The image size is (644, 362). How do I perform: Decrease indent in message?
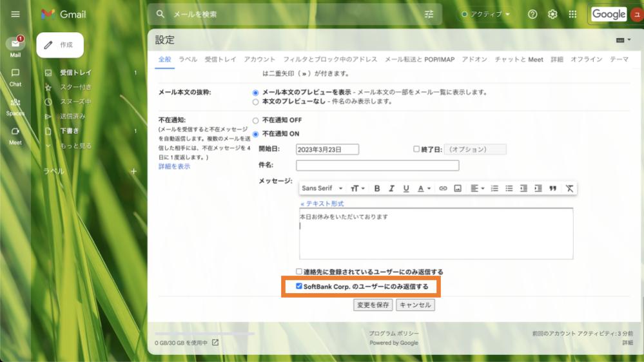(523, 188)
